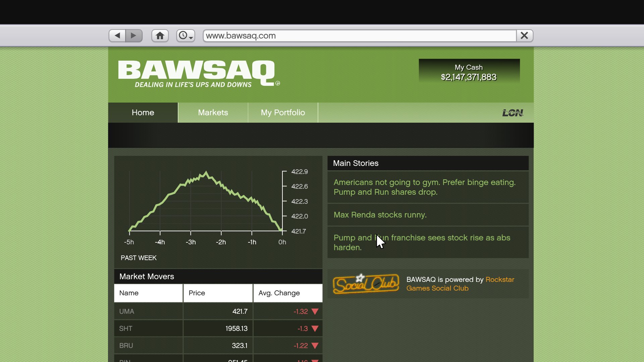Click BRU's red down arrow indicator
This screenshot has width=644, height=362.
click(315, 346)
